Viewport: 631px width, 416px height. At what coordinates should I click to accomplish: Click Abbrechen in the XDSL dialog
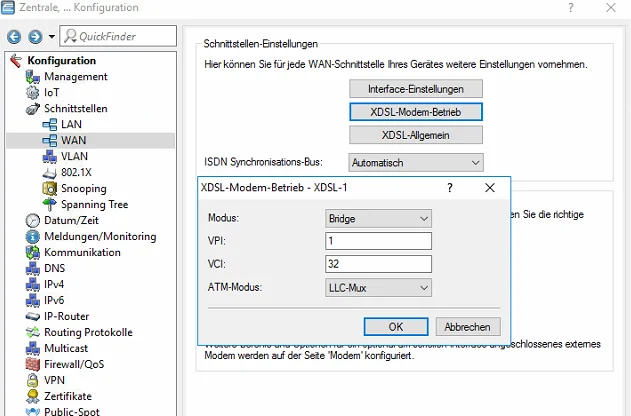(468, 327)
